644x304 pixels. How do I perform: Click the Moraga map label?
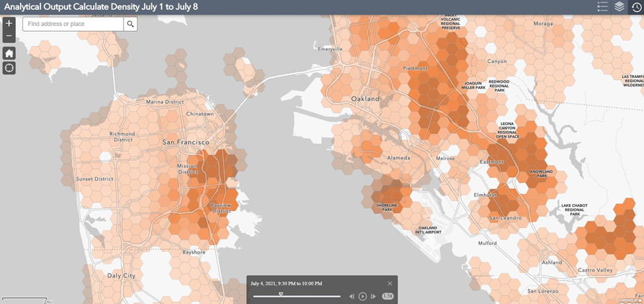coord(543,24)
